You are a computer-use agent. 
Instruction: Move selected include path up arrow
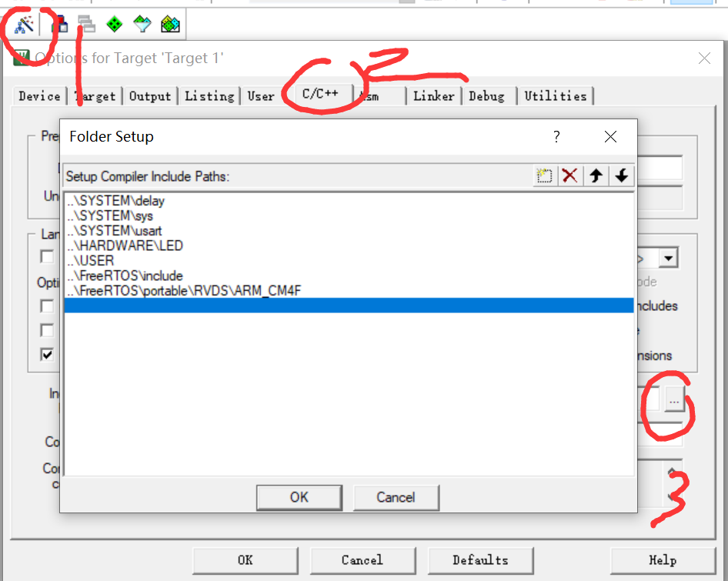[x=596, y=176]
